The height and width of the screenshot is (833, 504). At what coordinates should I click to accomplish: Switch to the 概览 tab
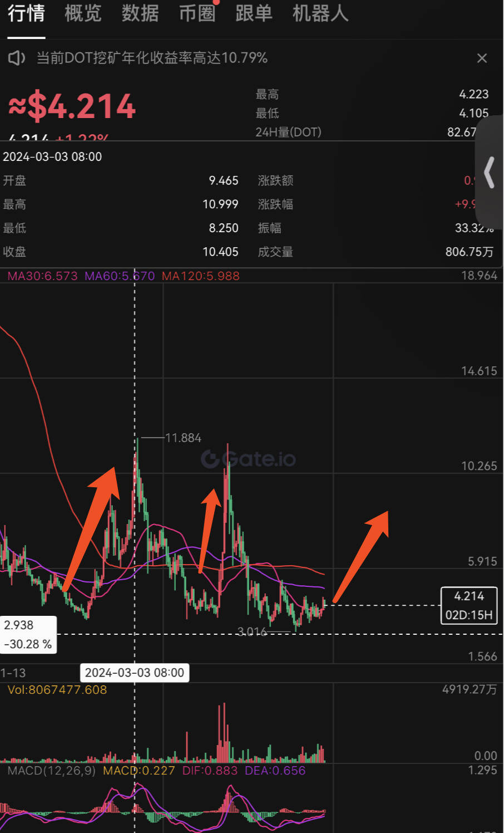[x=82, y=15]
